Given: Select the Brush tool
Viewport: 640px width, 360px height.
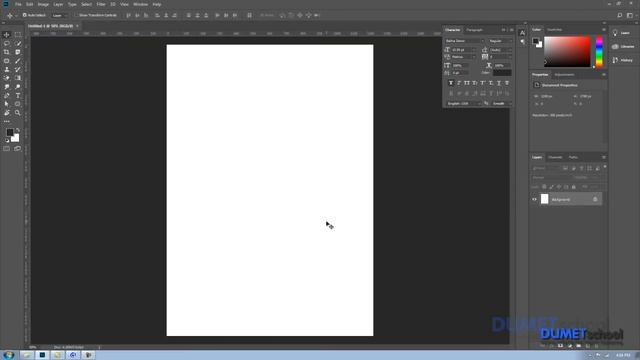Looking at the screenshot, I should tap(18, 61).
